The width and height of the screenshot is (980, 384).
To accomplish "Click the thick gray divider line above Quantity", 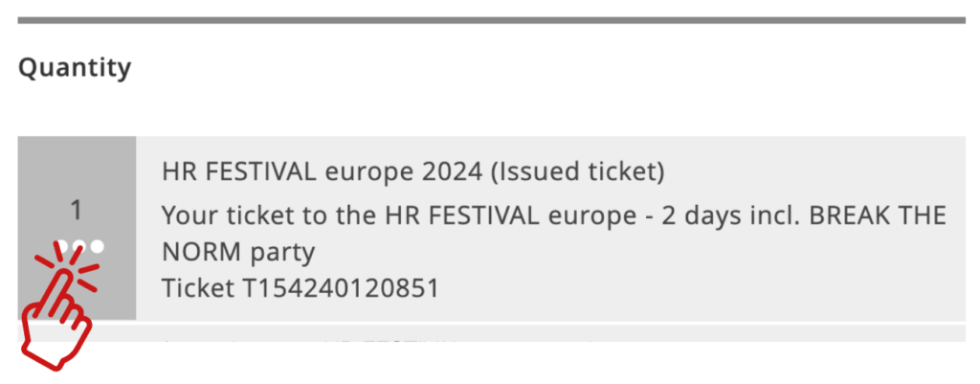I will click(491, 21).
